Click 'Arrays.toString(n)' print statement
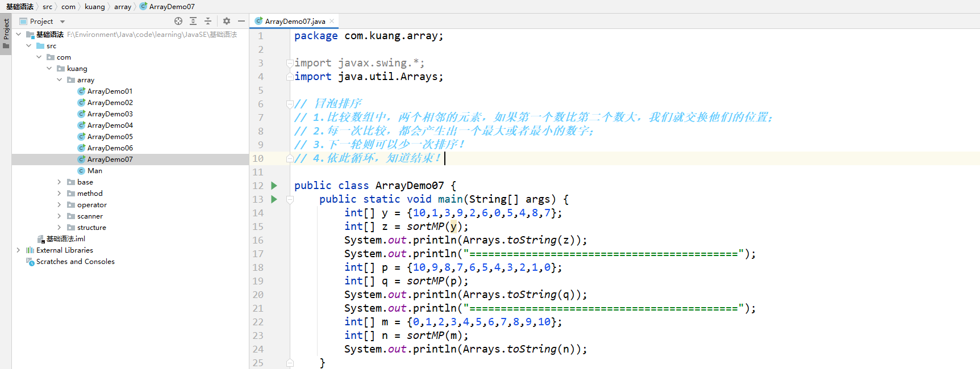The height and width of the screenshot is (369, 980). [x=465, y=349]
